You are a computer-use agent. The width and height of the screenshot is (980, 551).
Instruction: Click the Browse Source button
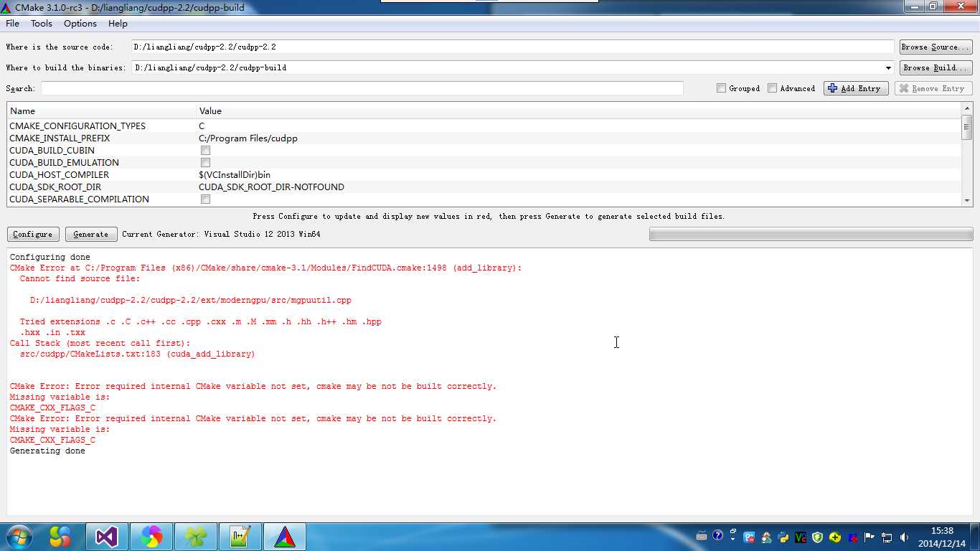(x=936, y=47)
